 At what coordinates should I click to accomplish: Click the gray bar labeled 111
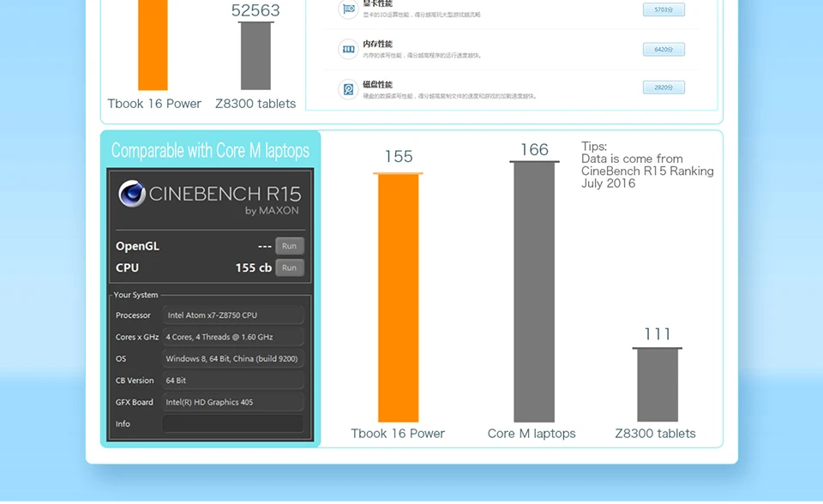point(658,385)
